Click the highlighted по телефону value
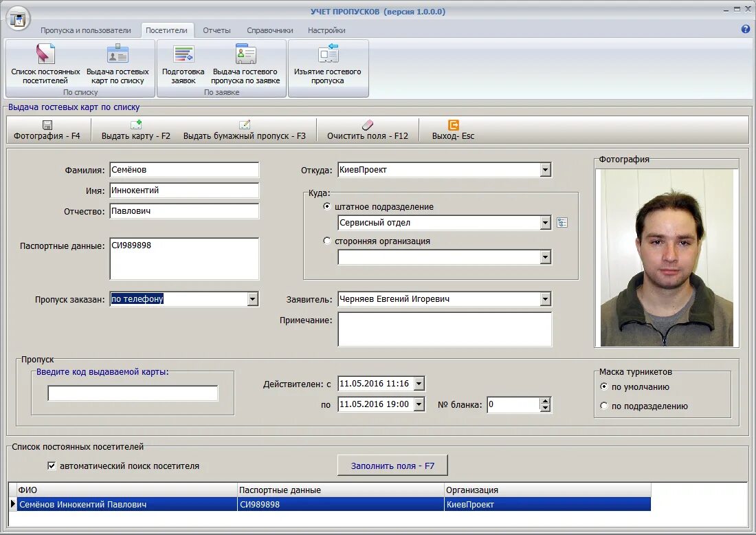Screen dimensions: 756x535 pyautogui.click(x=137, y=299)
